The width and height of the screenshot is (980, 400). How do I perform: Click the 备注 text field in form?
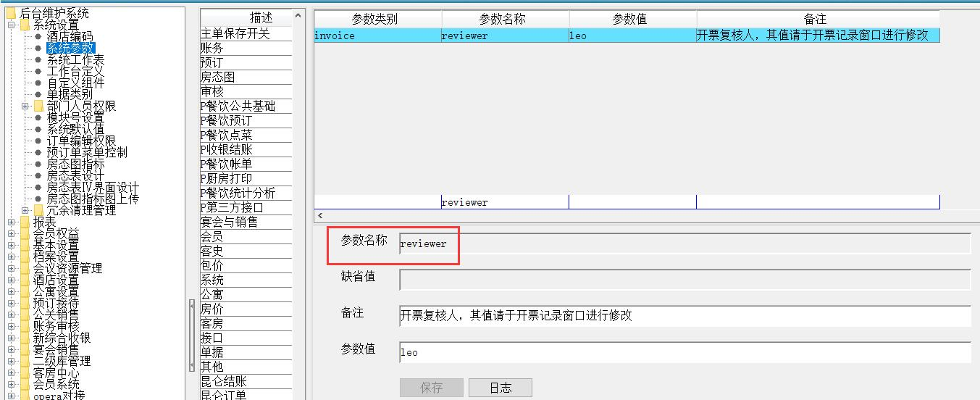(x=684, y=316)
